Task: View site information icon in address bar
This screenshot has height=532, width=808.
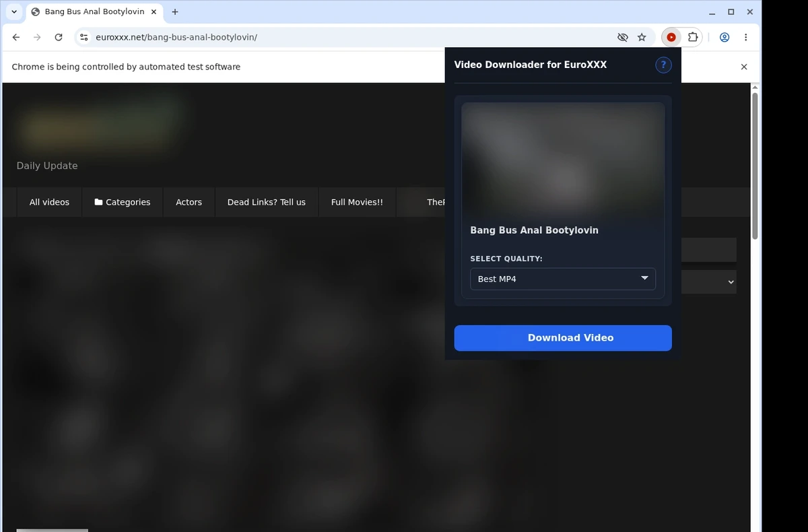Action: [83, 38]
